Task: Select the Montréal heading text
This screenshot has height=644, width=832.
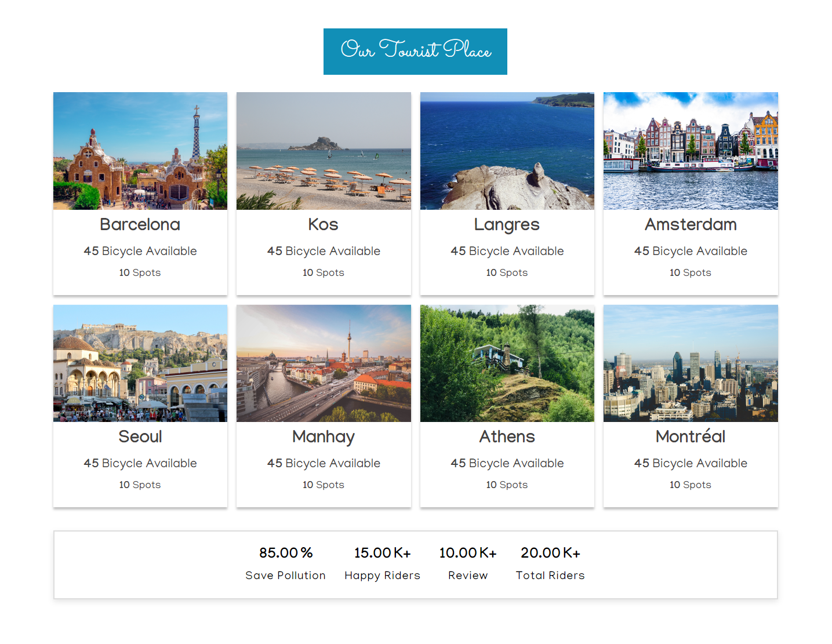Action: coord(691,436)
